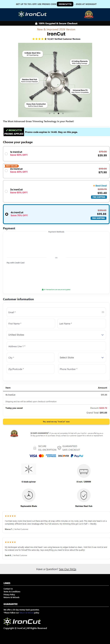Click the IronCut footer logo

22,621
